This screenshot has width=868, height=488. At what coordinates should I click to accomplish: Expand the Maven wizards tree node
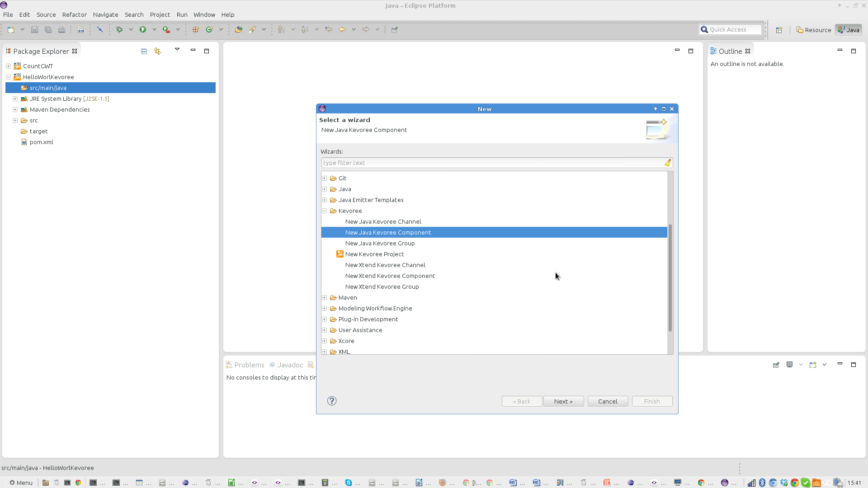(325, 297)
